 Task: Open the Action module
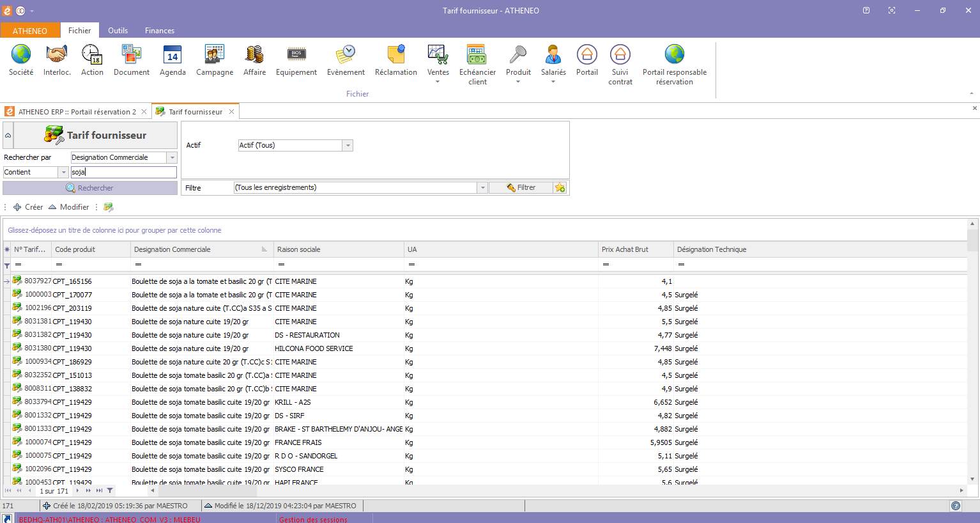click(x=92, y=60)
